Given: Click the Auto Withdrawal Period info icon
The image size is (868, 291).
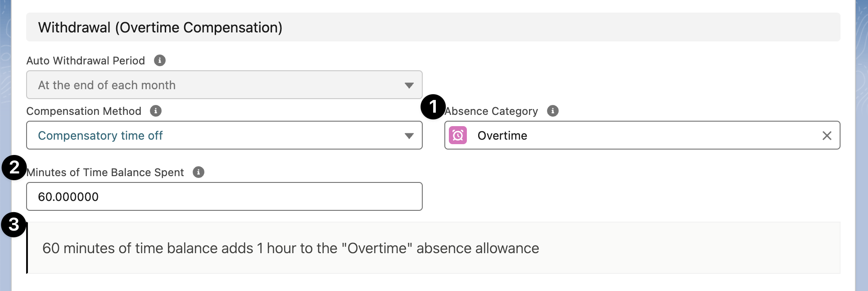Looking at the screenshot, I should pyautogui.click(x=160, y=60).
